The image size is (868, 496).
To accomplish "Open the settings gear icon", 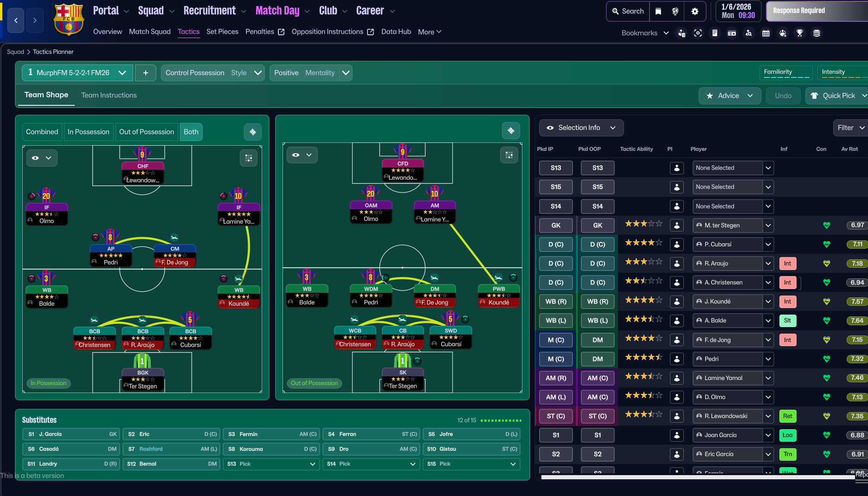I will 694,11.
